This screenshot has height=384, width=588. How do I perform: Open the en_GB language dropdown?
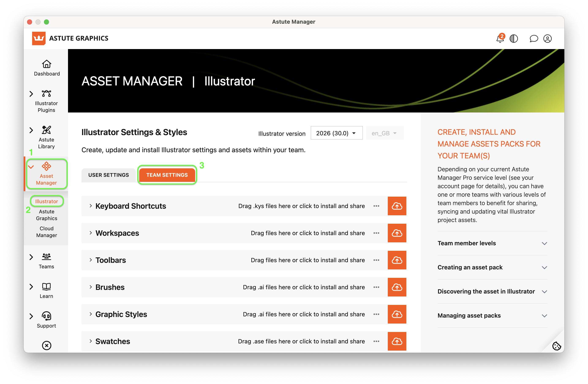coord(384,133)
